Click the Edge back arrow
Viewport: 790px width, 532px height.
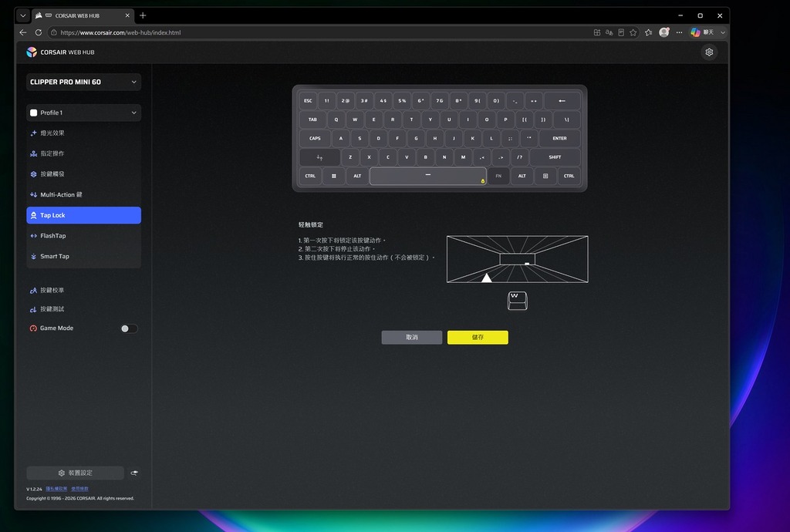click(x=23, y=32)
